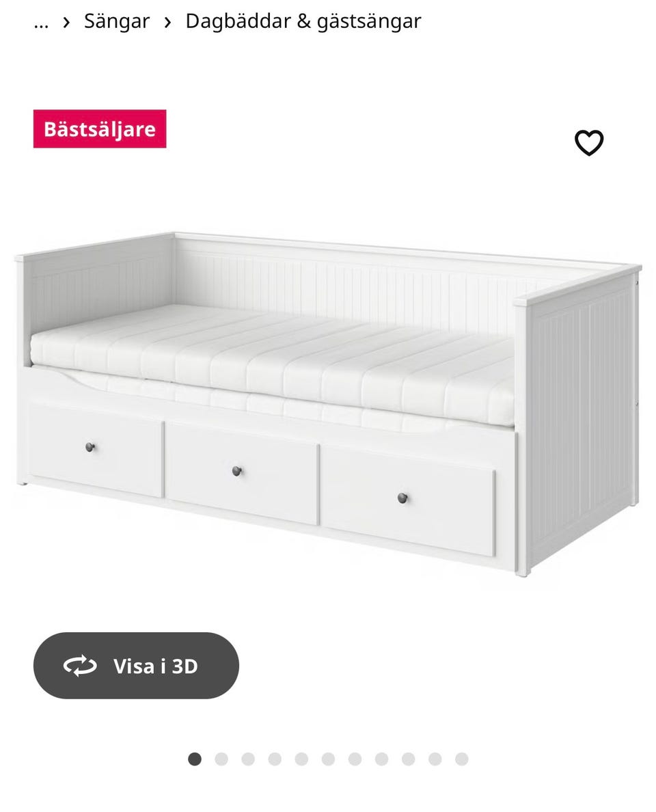
Task: Click the rotating arrows icon beside Visa i 3D
Action: [x=80, y=666]
